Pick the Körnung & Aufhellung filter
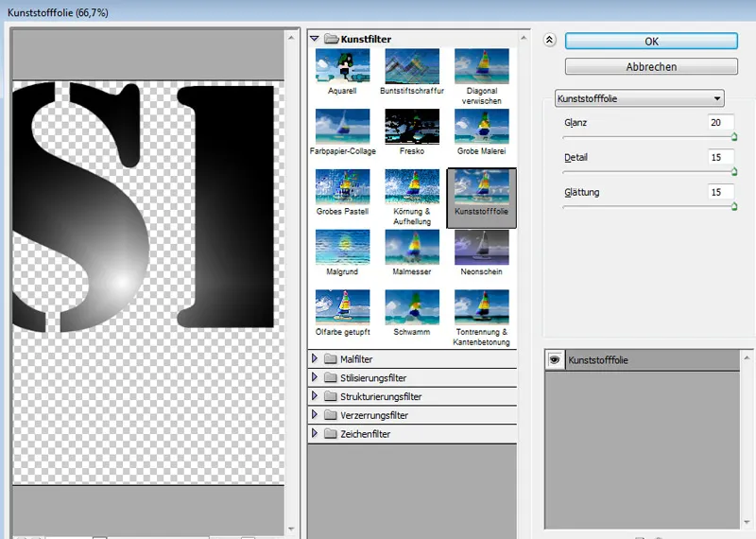The image size is (756, 539). 412,186
